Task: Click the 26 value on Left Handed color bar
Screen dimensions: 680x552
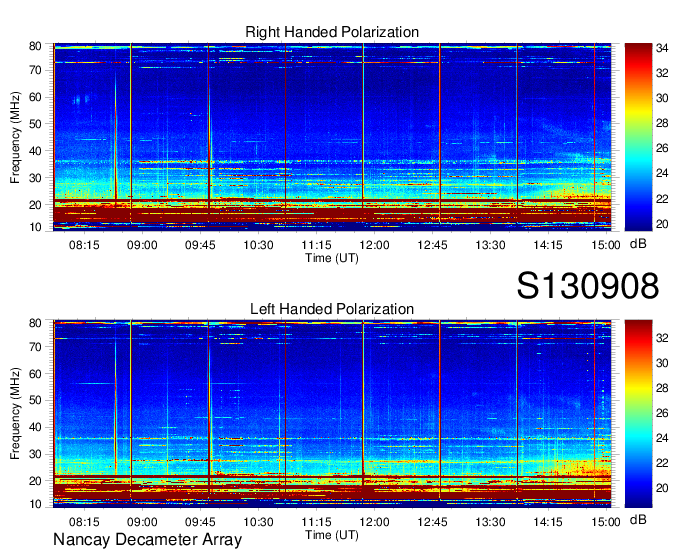Action: [662, 413]
